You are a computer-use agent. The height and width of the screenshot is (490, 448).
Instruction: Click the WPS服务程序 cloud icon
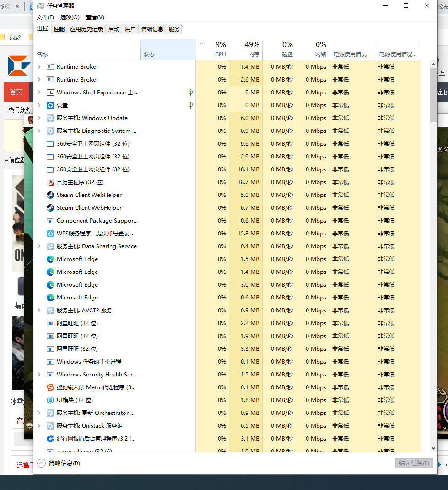50,234
